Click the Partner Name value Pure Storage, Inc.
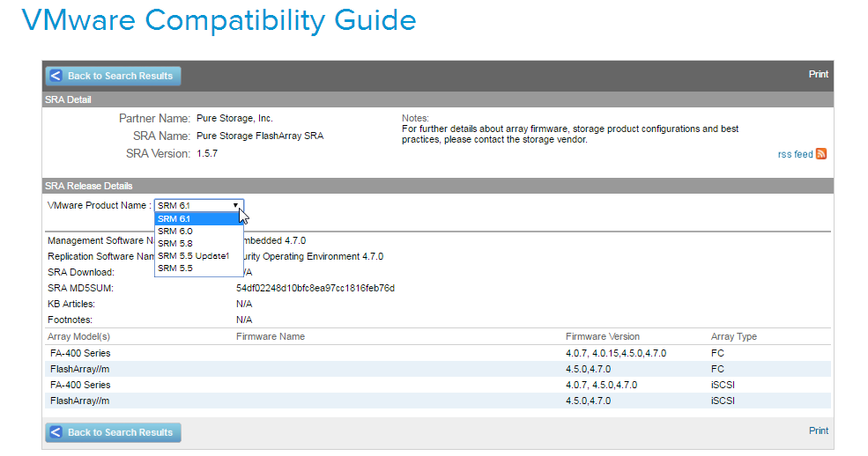Image resolution: width=868 pixels, height=456 pixels. pyautogui.click(x=234, y=118)
